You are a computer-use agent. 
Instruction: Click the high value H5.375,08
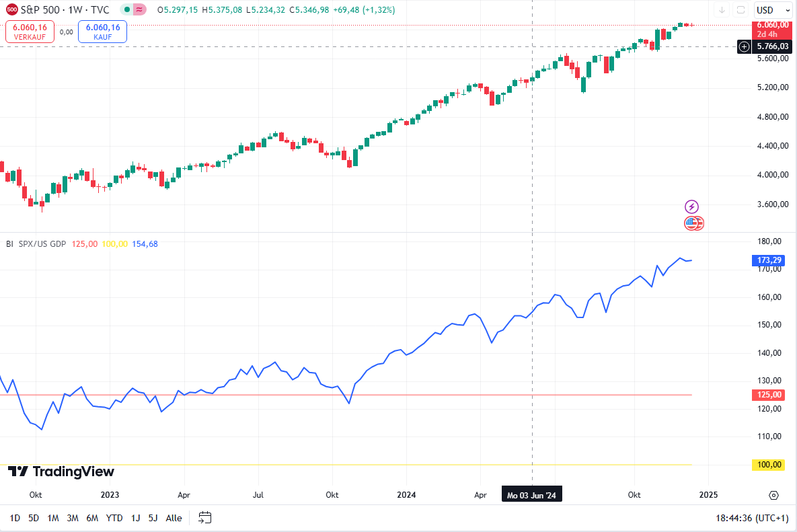(x=222, y=9)
